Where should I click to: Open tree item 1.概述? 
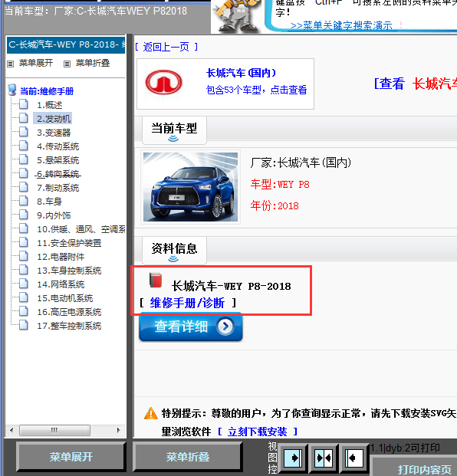pos(50,105)
